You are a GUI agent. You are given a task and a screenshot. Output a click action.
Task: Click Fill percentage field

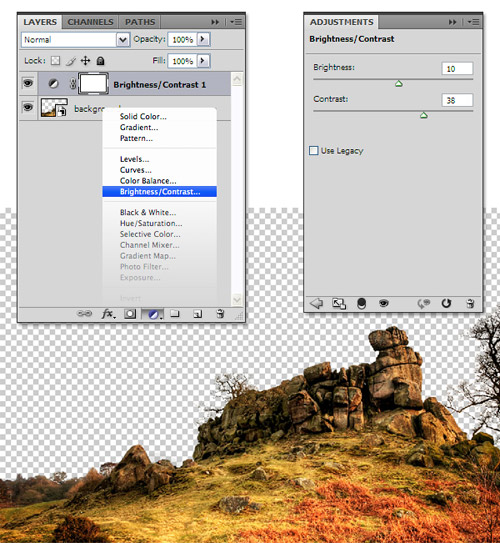182,61
